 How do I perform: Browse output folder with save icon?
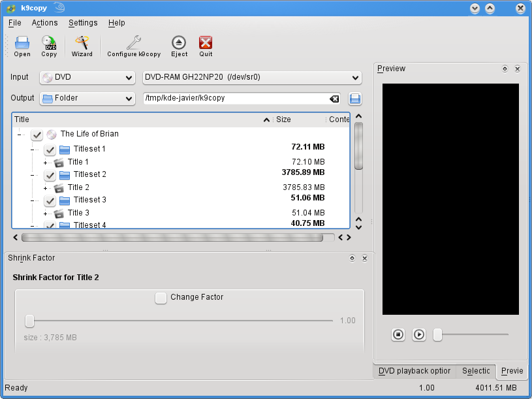coord(355,99)
